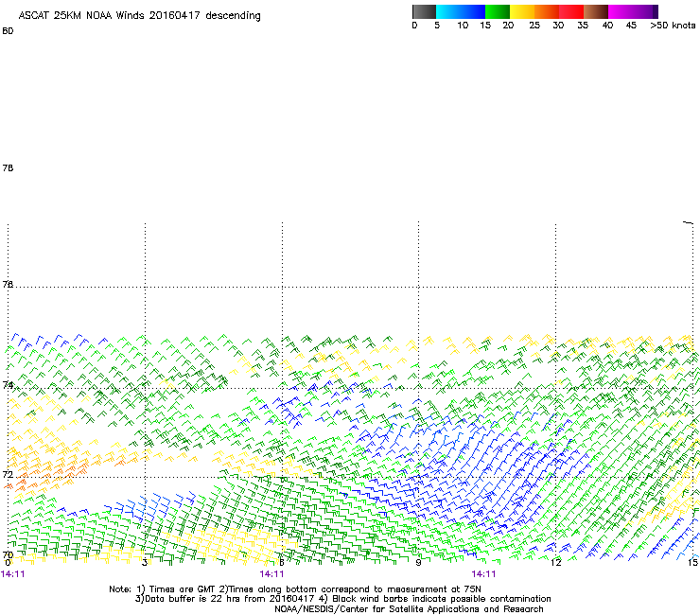Click the yellow 20-25 knots color bar segment
The height and width of the screenshot is (615, 700).
(x=522, y=11)
